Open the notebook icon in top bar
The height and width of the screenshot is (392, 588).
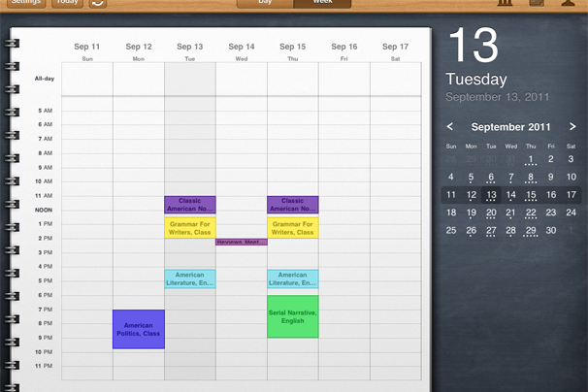click(536, 4)
